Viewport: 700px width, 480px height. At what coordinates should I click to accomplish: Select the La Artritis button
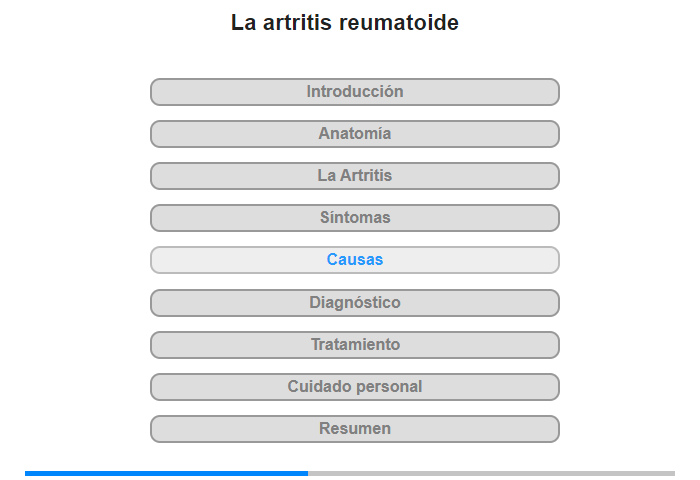coord(354,176)
